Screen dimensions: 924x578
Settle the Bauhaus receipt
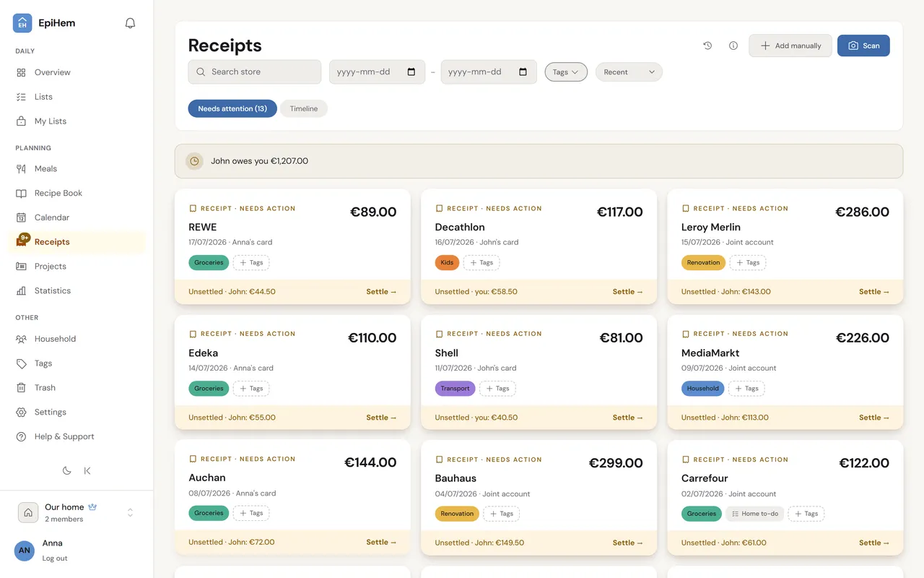pos(628,543)
